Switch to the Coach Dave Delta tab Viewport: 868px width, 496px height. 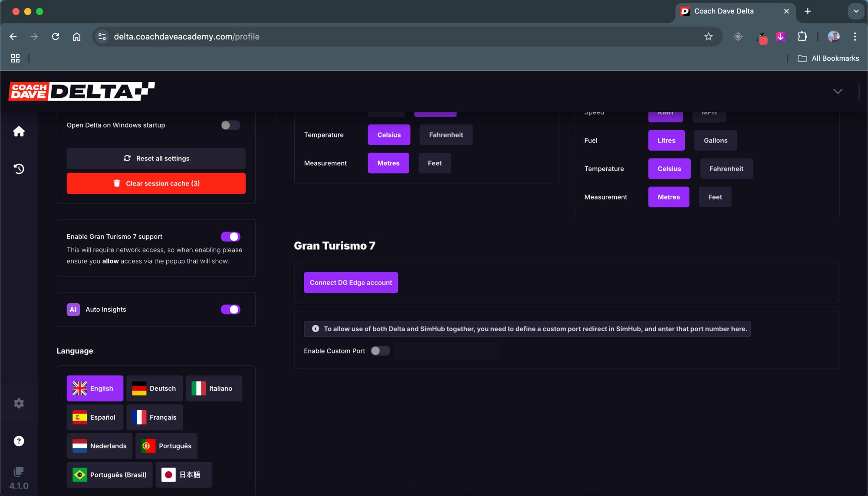click(735, 11)
